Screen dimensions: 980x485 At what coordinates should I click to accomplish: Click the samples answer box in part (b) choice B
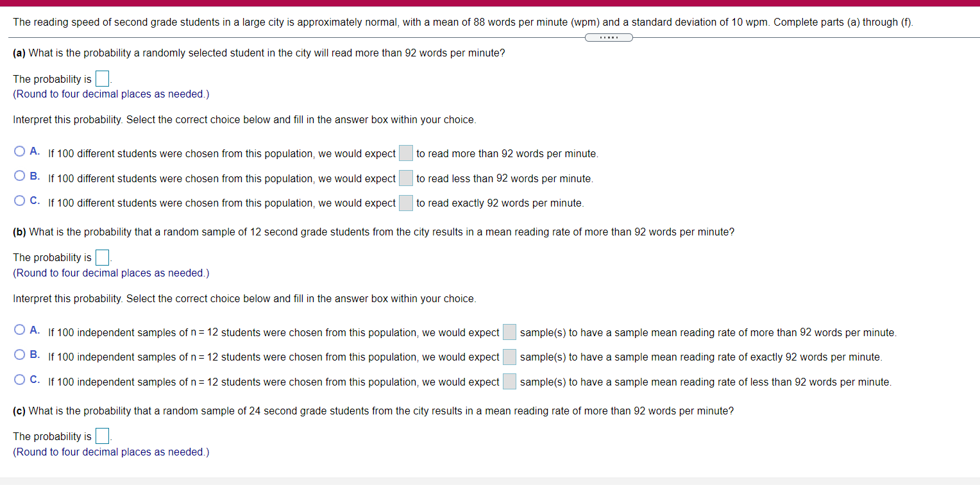pyautogui.click(x=509, y=357)
